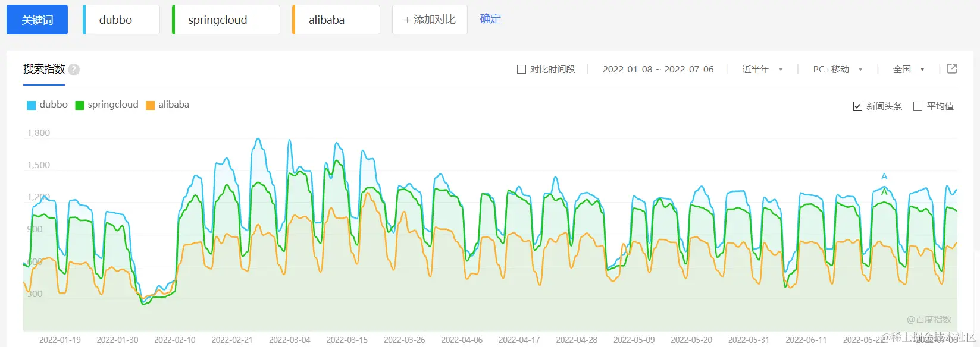Image resolution: width=980 pixels, height=347 pixels.
Task: Expand the PC+移动 device dropdown
Action: coord(838,70)
